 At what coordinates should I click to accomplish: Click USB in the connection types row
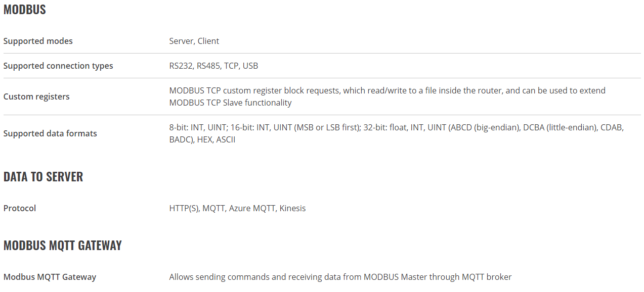(250, 66)
